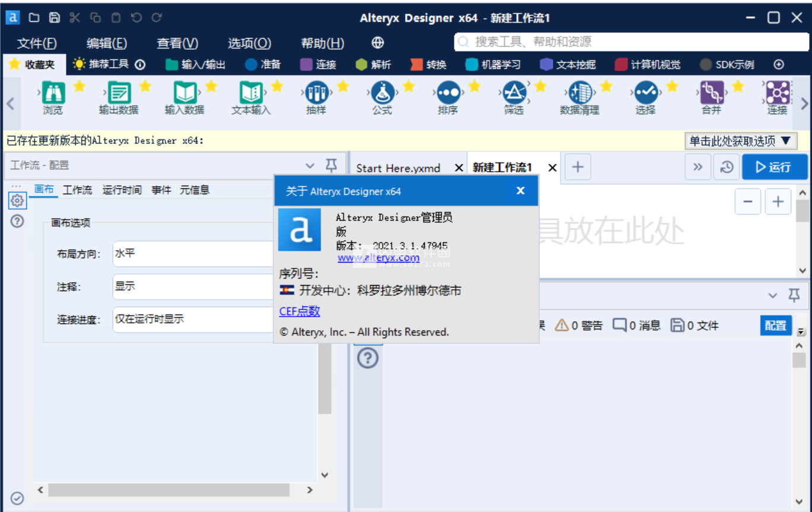Screen dimensions: 812x512
Task: Open the www.alteryx.com link
Action: coord(378,258)
